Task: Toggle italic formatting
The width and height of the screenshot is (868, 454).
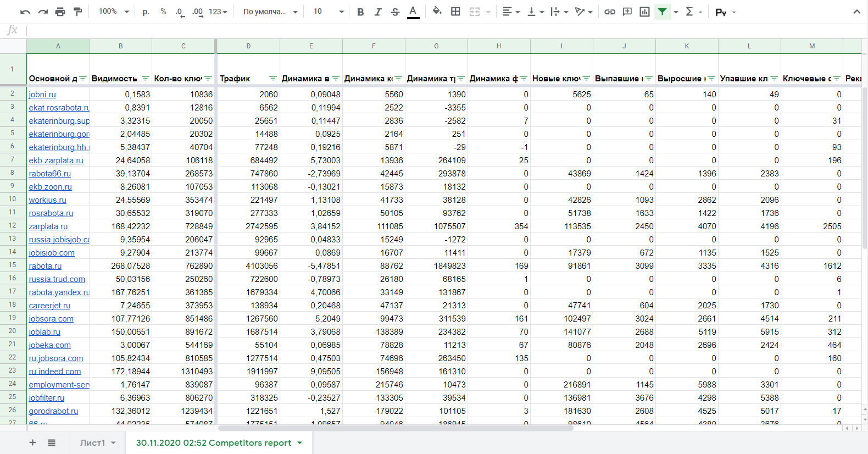Action: (378, 12)
